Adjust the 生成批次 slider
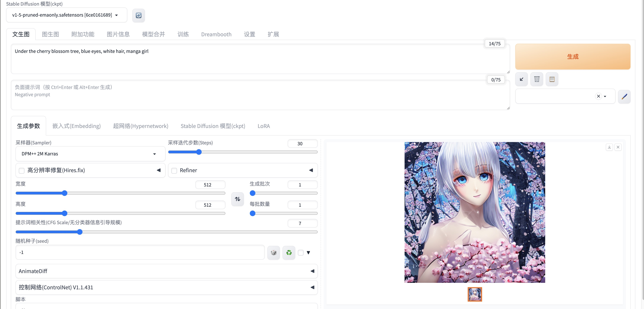644x309 pixels. 283,193
